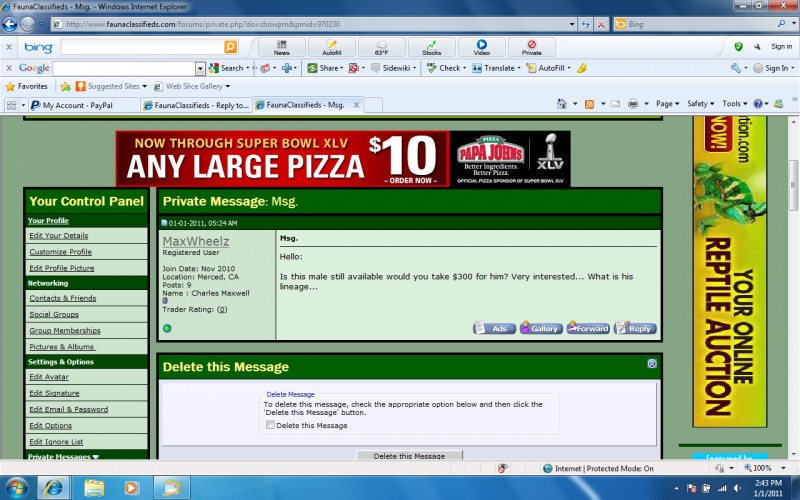
Task: Open the Customize Profile link
Action: point(61,252)
